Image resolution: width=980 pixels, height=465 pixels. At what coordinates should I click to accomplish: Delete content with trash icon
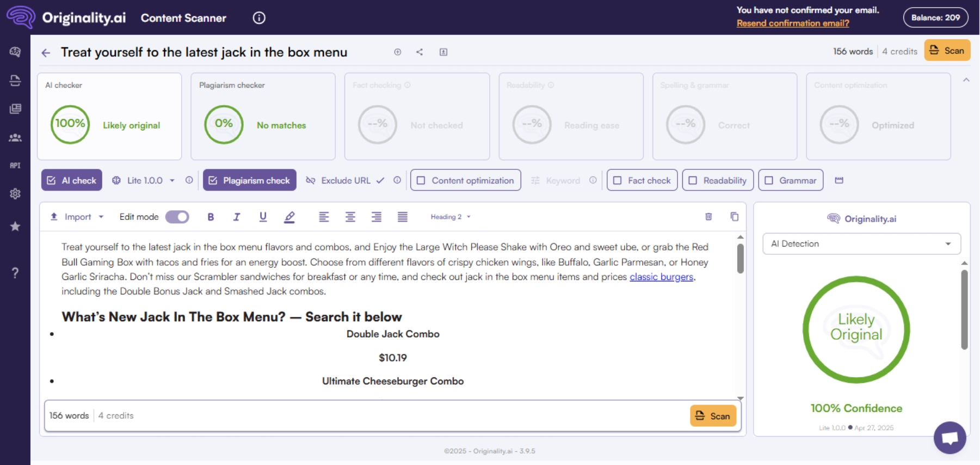point(708,217)
